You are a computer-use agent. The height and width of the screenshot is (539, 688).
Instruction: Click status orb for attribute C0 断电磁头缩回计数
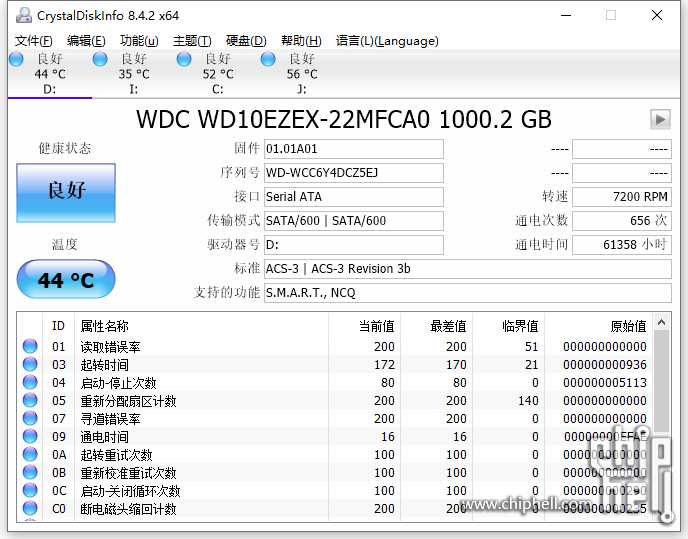(30, 508)
